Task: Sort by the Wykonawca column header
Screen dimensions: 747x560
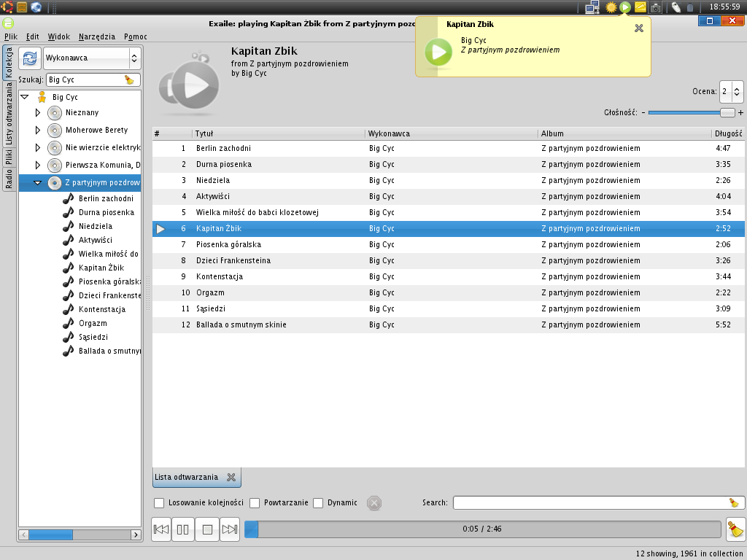Action: (452, 134)
